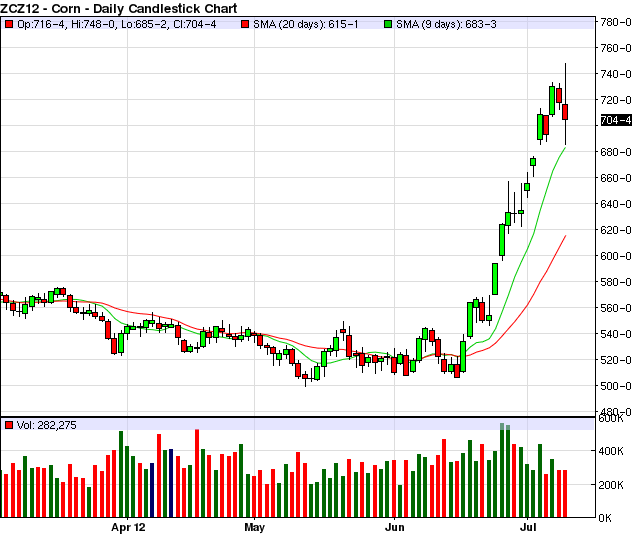Viewport: 640px width, 536px height.
Task: Click the 720-0 price axis label
Action: [616, 100]
